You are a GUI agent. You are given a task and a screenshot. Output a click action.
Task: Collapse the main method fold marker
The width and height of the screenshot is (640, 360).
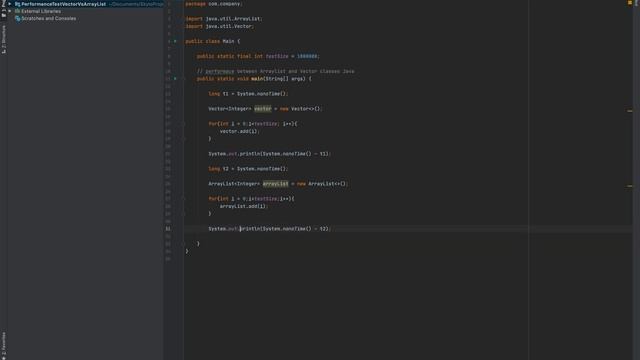pos(184,78)
